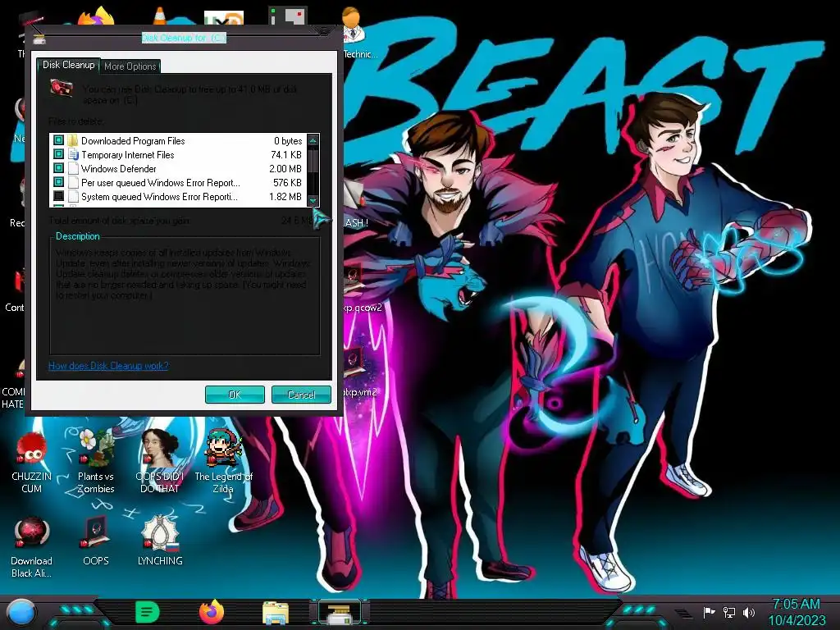Click the 2.00 MB size value
This screenshot has width=840, height=630.
(x=285, y=169)
